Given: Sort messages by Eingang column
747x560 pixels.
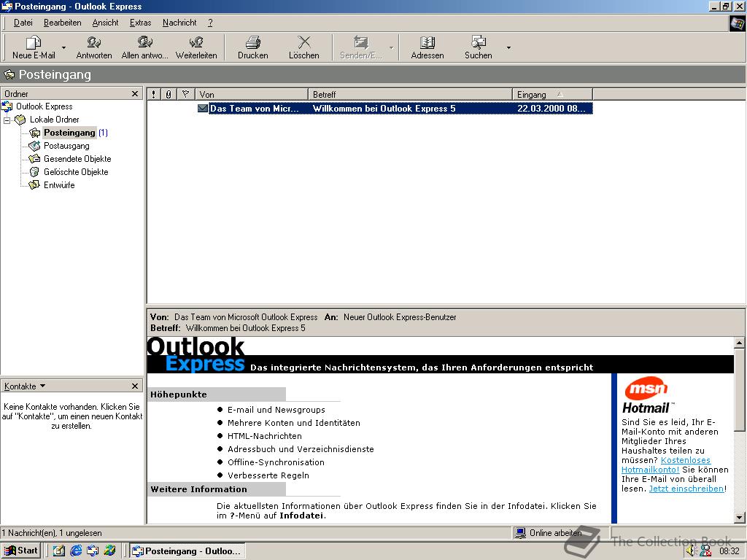Looking at the screenshot, I should (x=553, y=94).
